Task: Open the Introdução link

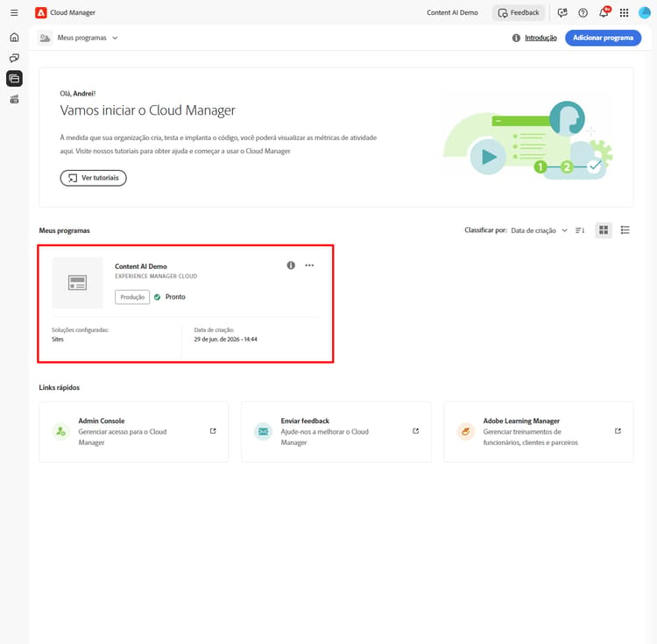Action: pos(540,38)
